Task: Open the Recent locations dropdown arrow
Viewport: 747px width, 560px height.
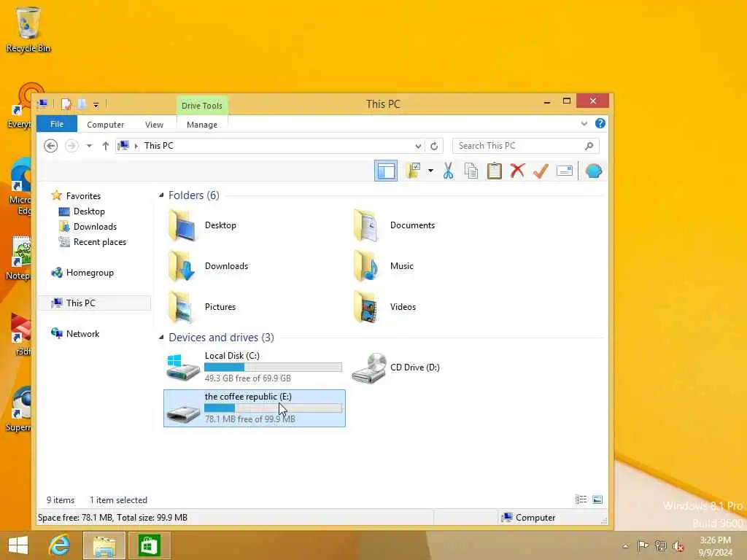Action: (89, 146)
